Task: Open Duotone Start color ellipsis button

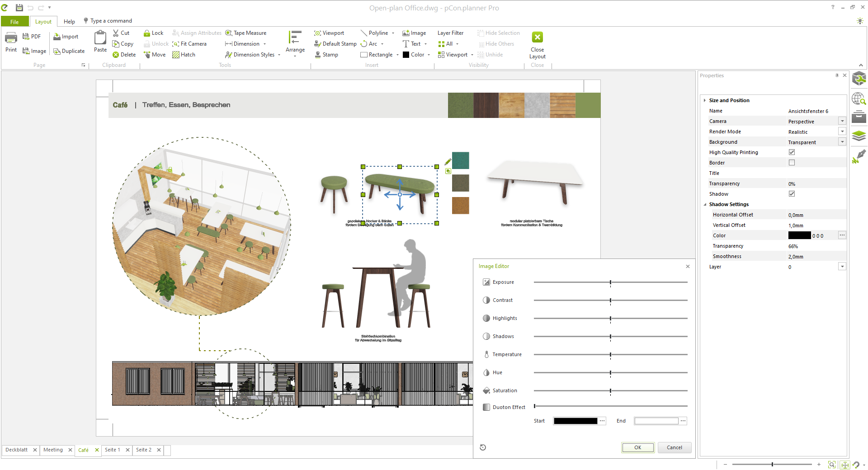Action: [x=602, y=421]
